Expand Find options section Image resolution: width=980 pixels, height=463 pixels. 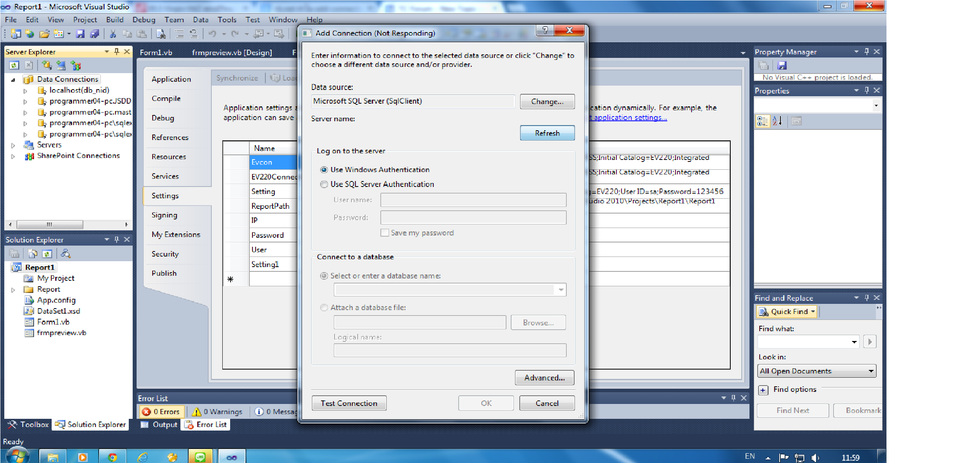point(763,390)
